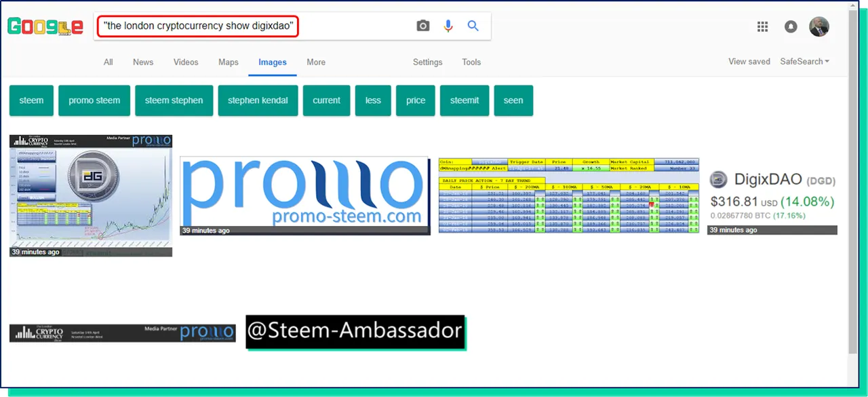Filter by the stephen kendal chip
This screenshot has height=397, width=868.
click(x=258, y=100)
